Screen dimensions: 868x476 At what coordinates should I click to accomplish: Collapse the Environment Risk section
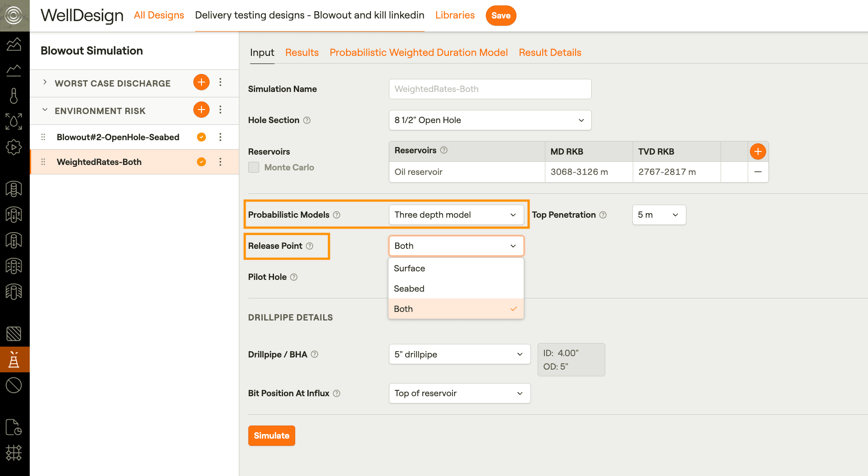[x=45, y=110]
